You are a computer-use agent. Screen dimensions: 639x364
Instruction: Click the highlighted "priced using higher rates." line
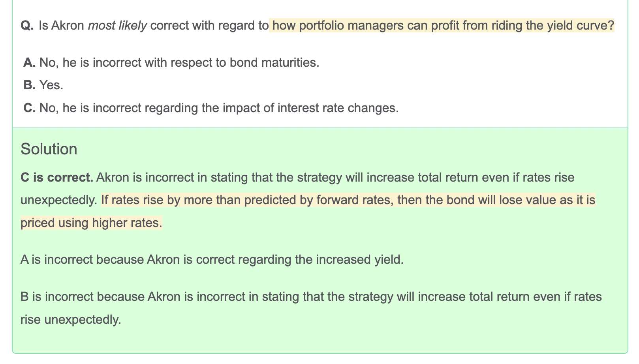tap(91, 223)
